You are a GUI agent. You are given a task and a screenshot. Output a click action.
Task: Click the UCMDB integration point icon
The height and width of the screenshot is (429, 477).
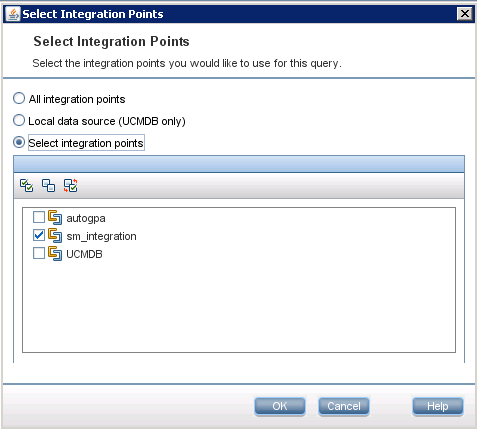55,254
